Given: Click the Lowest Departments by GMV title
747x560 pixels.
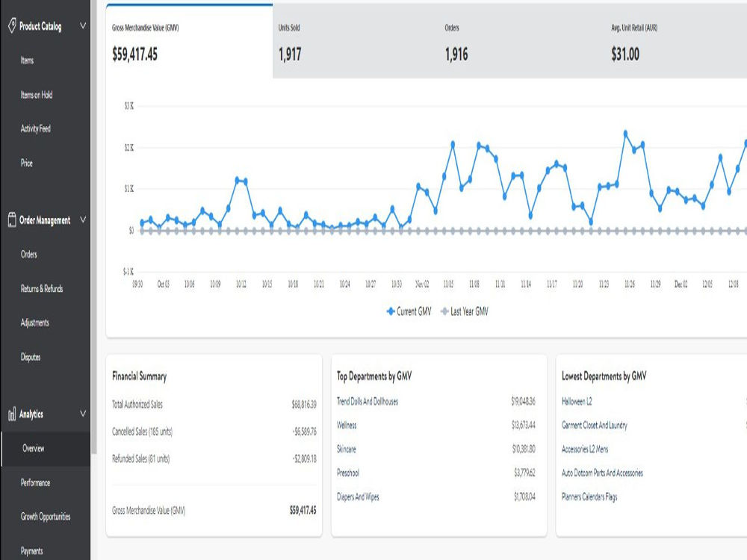Looking at the screenshot, I should click(604, 376).
